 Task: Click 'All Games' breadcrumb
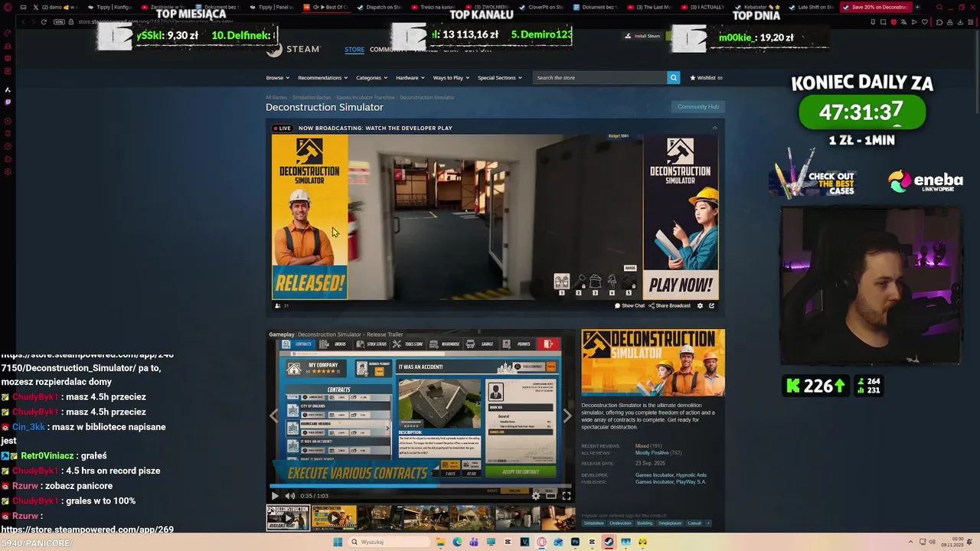point(276,97)
